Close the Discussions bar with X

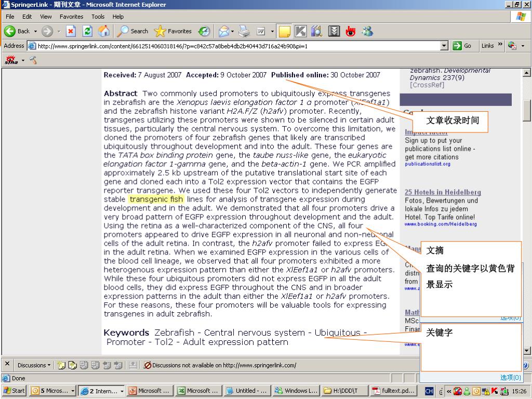click(7, 363)
